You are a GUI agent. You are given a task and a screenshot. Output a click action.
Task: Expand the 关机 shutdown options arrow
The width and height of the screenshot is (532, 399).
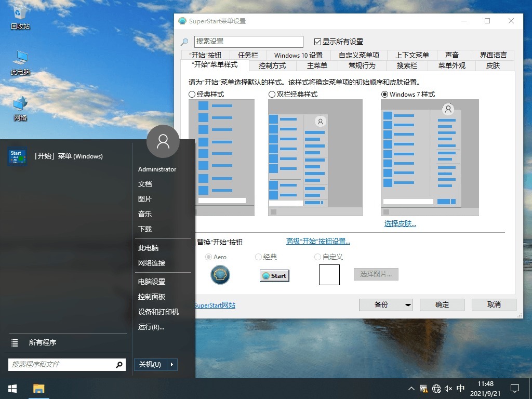[x=172, y=365]
